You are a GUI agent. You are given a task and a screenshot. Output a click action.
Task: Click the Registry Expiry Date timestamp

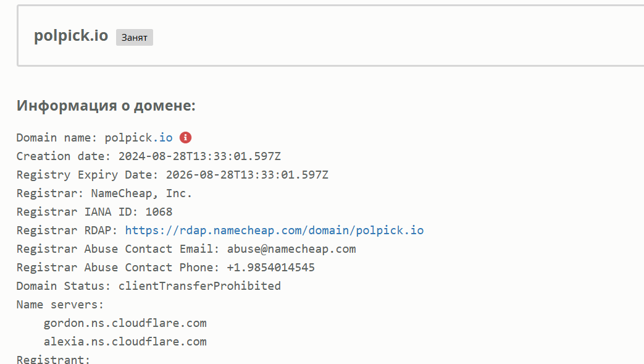pyautogui.click(x=247, y=175)
